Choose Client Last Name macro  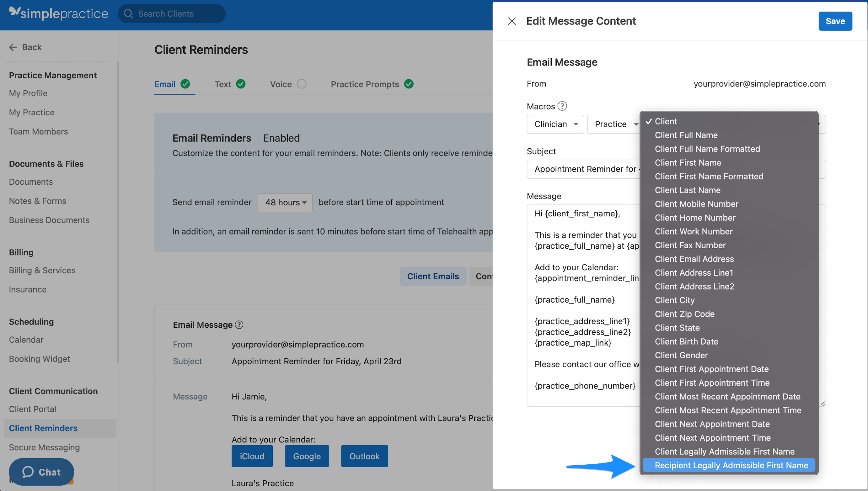pyautogui.click(x=729, y=190)
